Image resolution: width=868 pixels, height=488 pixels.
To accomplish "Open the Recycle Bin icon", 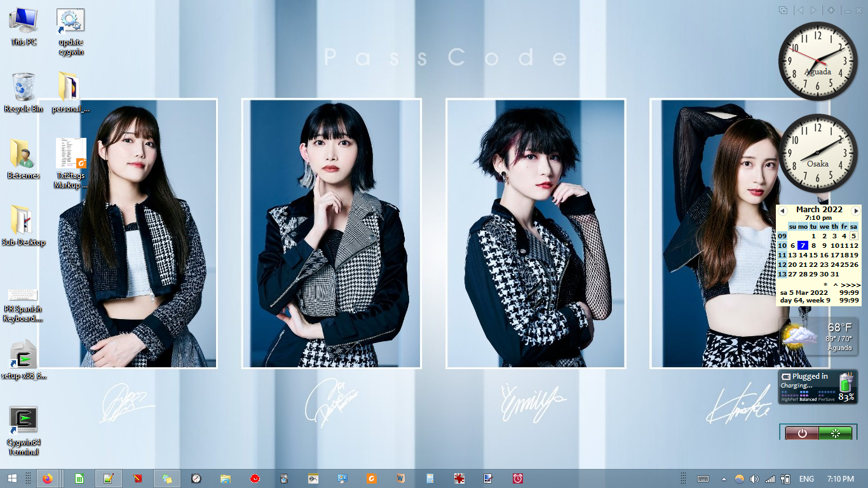I will (x=24, y=93).
